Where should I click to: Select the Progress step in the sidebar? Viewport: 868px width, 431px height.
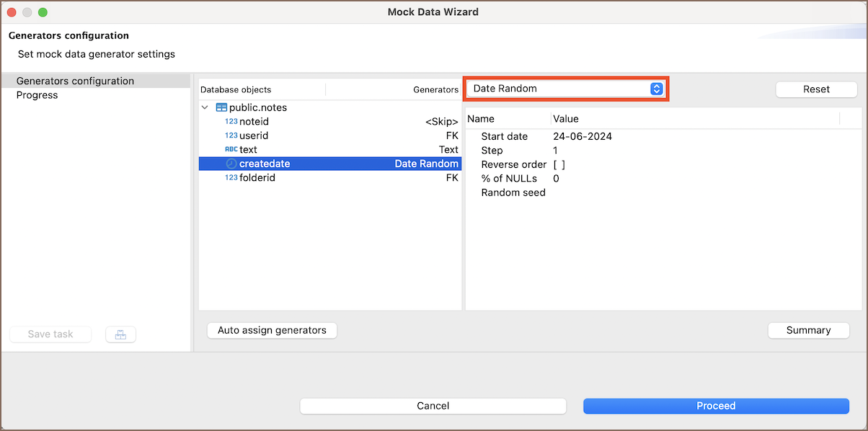click(37, 95)
